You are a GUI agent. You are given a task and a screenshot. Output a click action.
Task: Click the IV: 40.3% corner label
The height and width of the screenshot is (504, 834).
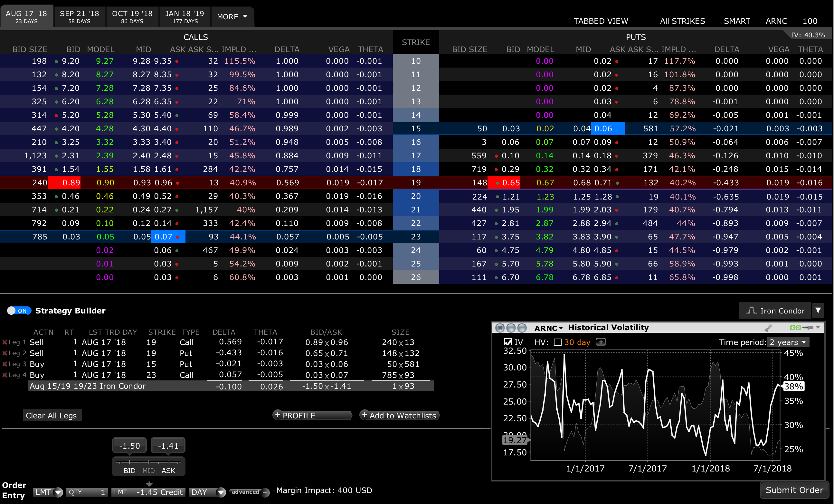click(x=808, y=35)
